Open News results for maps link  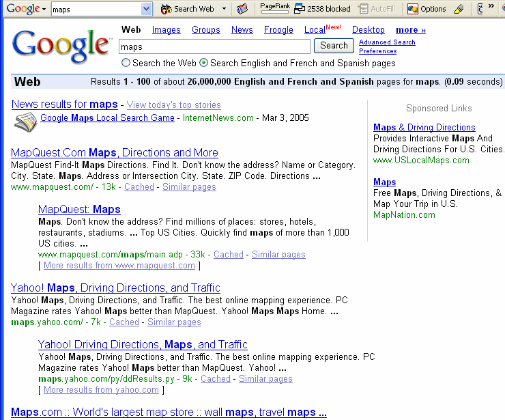click(64, 104)
